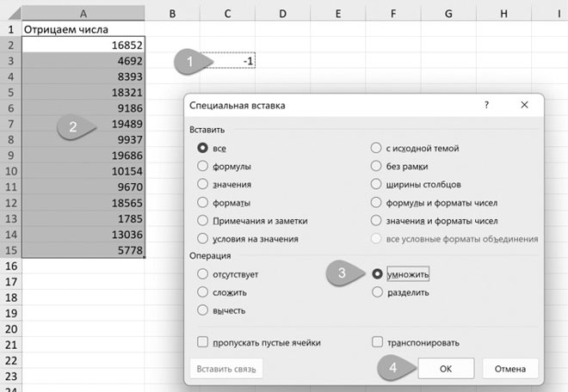
Task: Choose 'Примечания и заметки' option
Action: pyautogui.click(x=204, y=220)
